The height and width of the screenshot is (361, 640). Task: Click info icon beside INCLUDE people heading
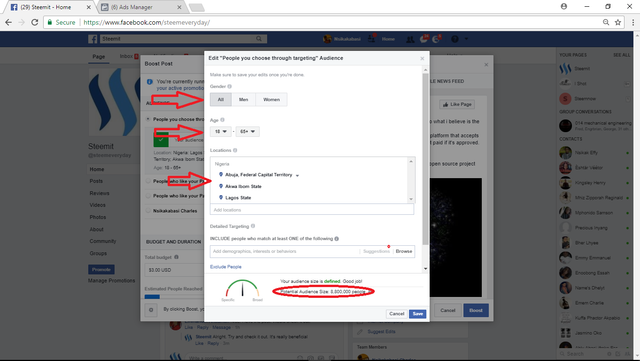click(x=337, y=238)
